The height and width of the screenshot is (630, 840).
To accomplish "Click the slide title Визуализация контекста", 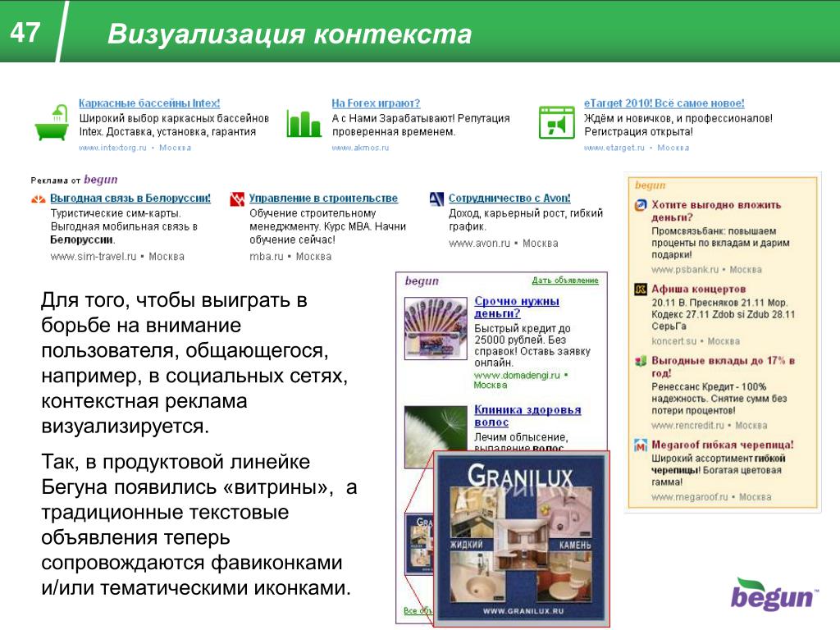I will 290,34.
